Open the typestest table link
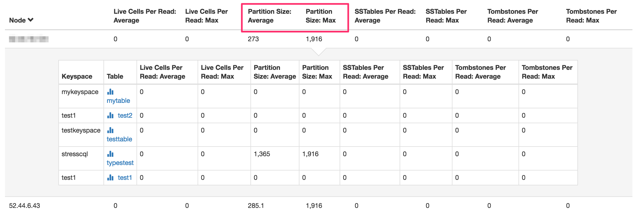This screenshot has width=644, height=209. [x=120, y=163]
